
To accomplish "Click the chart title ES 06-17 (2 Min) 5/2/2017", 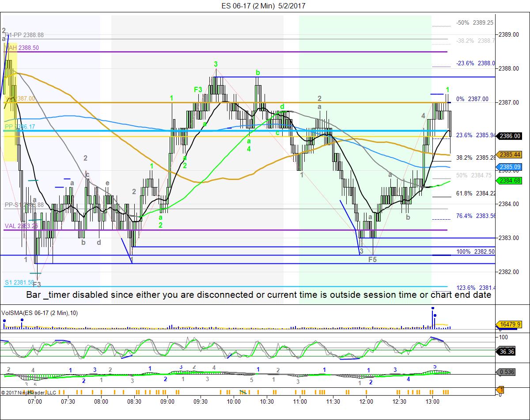I will point(264,6).
